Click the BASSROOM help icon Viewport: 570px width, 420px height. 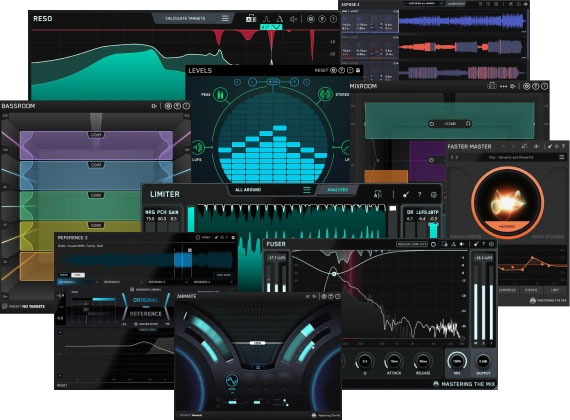177,106
